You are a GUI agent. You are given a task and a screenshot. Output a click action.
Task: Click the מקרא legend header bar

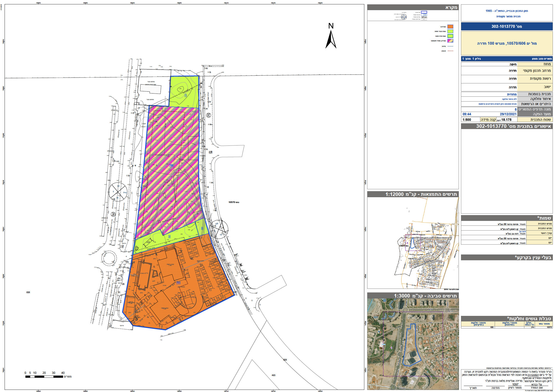pyautogui.click(x=413, y=7)
